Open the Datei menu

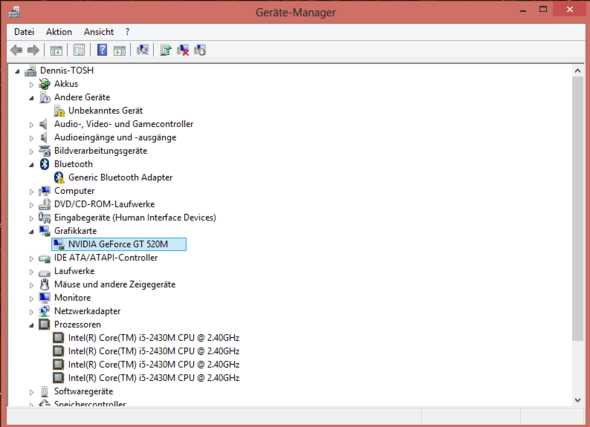(x=24, y=32)
